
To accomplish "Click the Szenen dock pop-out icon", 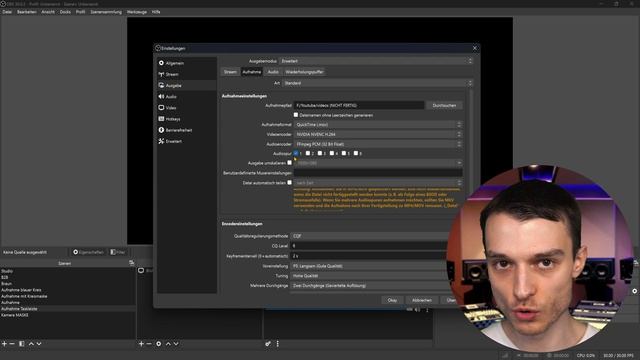I will coord(131,263).
